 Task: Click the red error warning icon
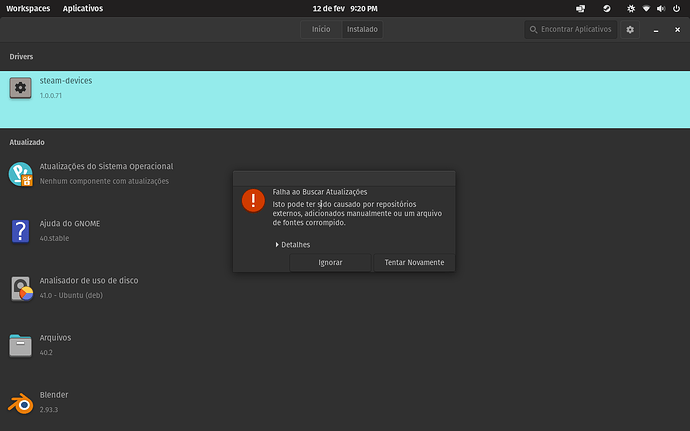pyautogui.click(x=253, y=200)
